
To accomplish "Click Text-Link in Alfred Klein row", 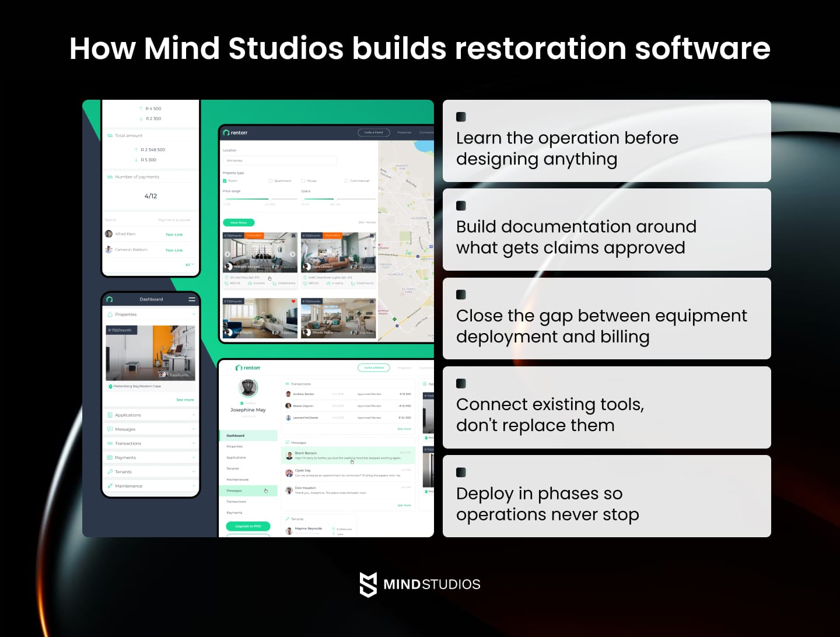I will [x=174, y=235].
